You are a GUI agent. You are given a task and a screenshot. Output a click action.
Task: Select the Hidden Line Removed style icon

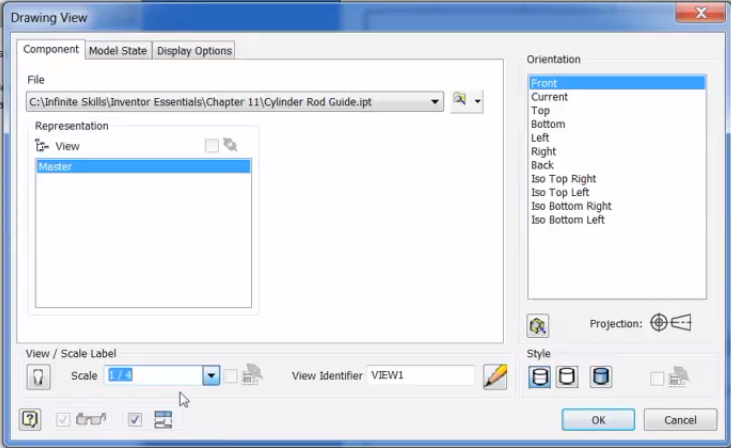[x=567, y=377]
